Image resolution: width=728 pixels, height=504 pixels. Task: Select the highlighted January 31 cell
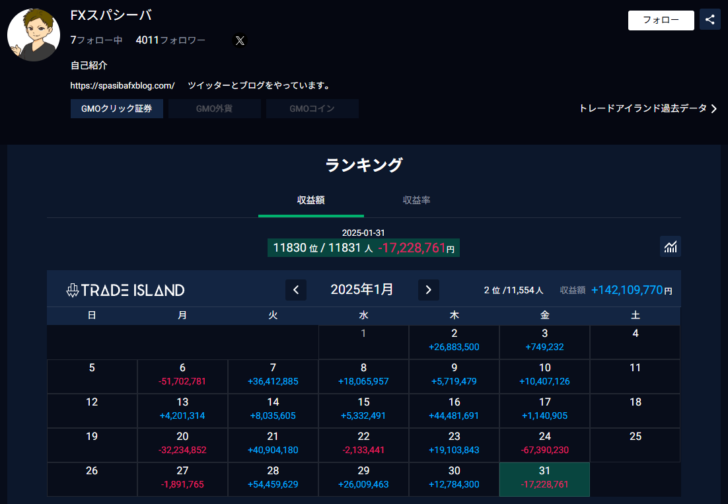point(544,477)
